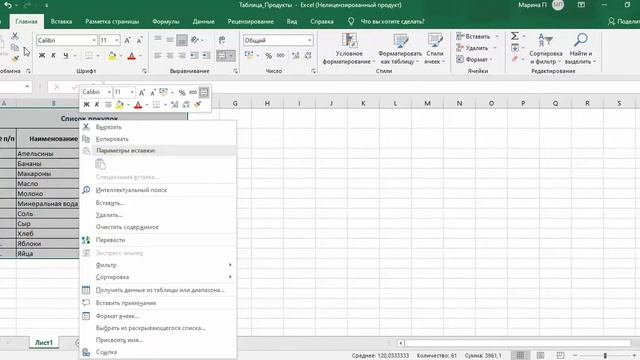Open the fill color dropdown arrow in ribbon
The height and width of the screenshot is (360, 640).
(x=121, y=56)
